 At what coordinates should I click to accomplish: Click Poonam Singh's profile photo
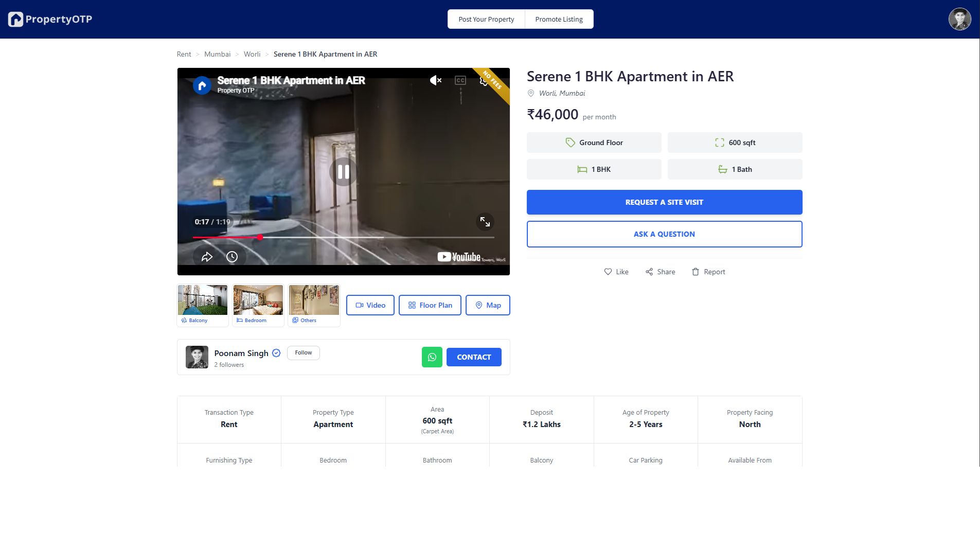tap(197, 357)
